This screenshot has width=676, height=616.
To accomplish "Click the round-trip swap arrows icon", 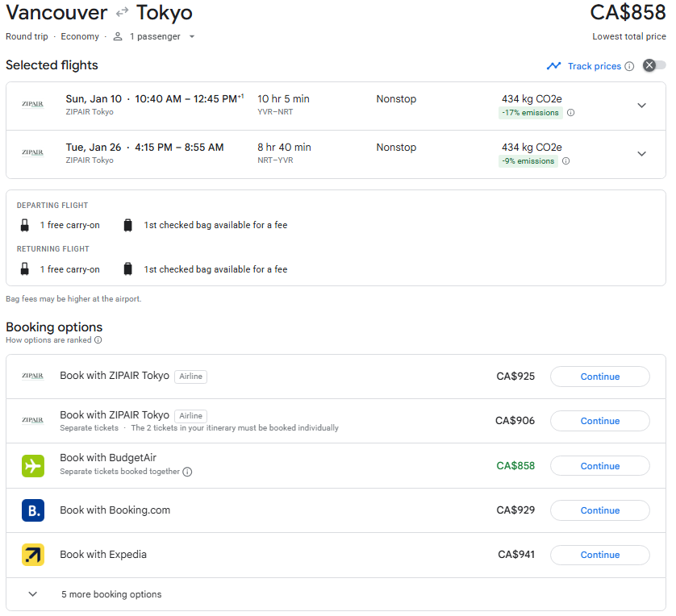I will click(x=123, y=12).
